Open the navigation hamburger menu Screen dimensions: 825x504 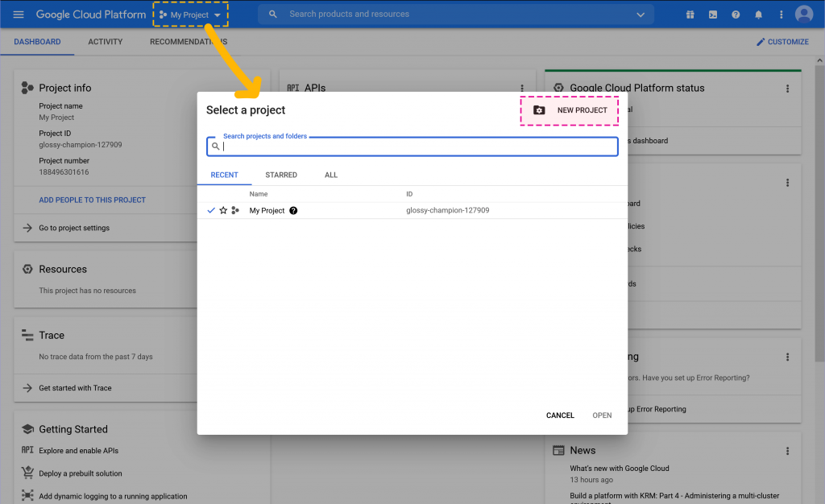[19, 14]
